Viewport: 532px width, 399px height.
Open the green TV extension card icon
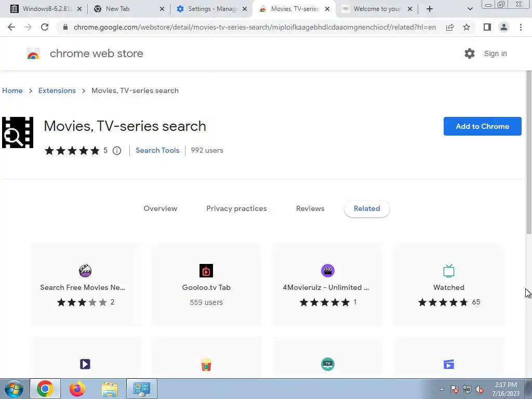coord(328,364)
